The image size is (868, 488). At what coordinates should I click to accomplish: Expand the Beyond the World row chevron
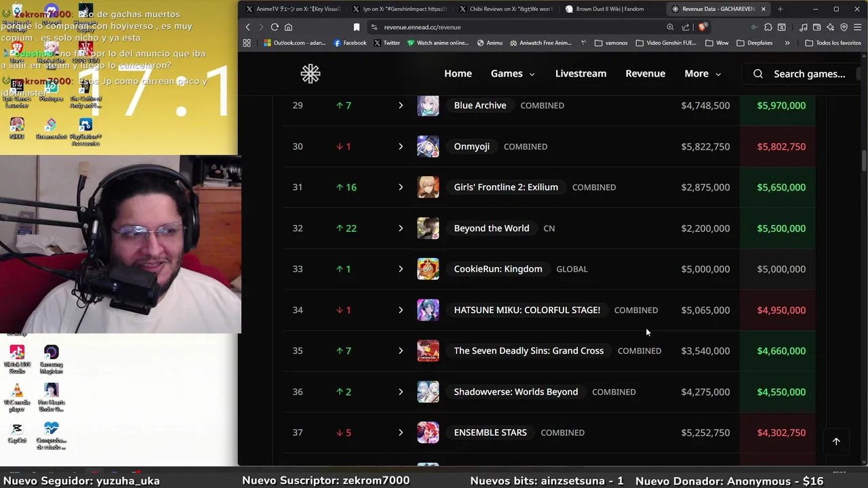click(x=401, y=228)
